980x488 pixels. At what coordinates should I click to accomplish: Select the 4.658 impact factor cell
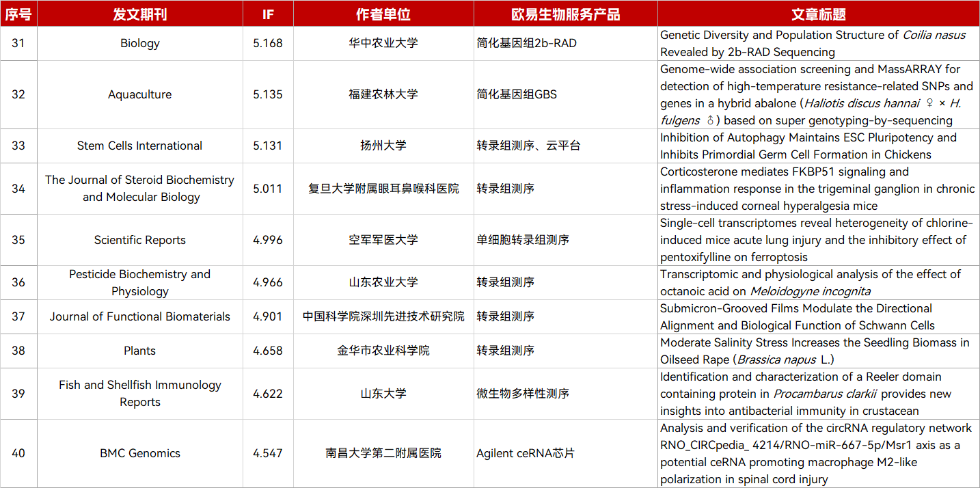point(268,351)
